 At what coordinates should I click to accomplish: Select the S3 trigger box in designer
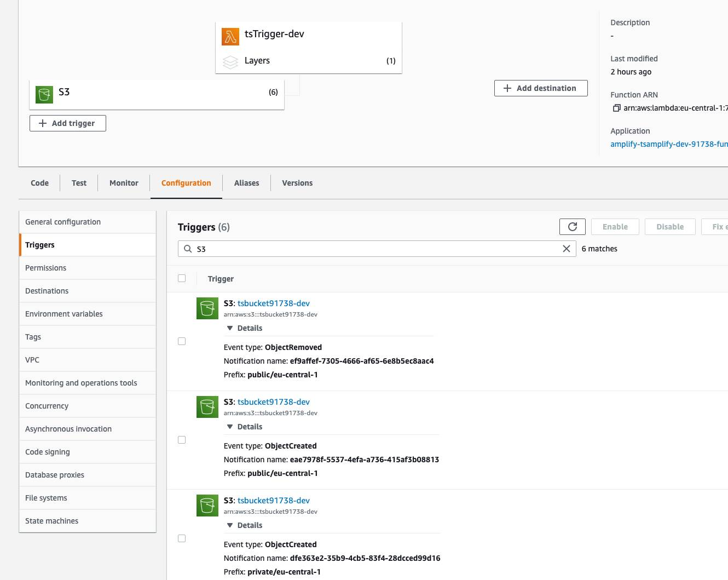(x=157, y=95)
